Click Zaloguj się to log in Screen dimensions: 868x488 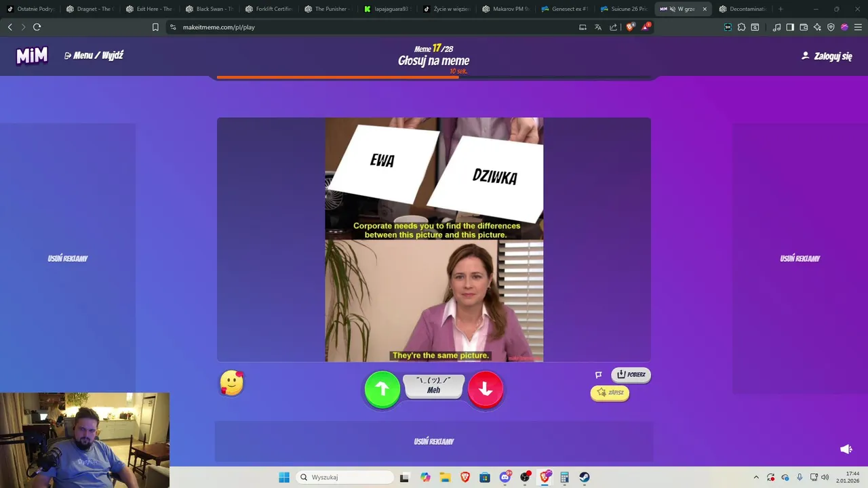click(827, 56)
